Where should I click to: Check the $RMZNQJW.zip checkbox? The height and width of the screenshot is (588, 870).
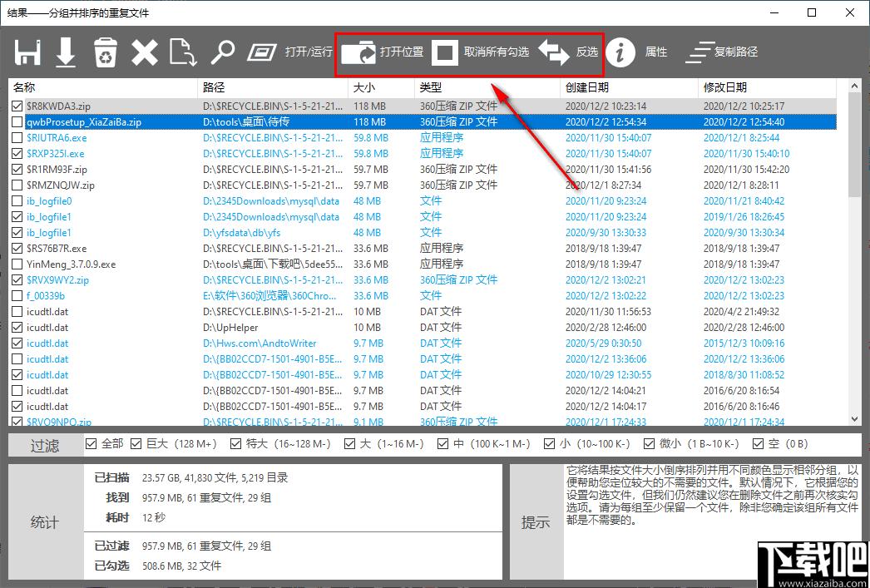point(17,185)
